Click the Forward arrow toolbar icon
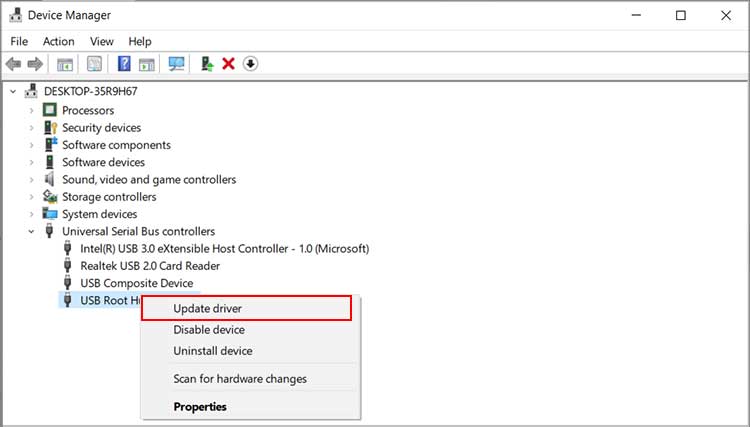This screenshot has height=427, width=750. tap(35, 64)
